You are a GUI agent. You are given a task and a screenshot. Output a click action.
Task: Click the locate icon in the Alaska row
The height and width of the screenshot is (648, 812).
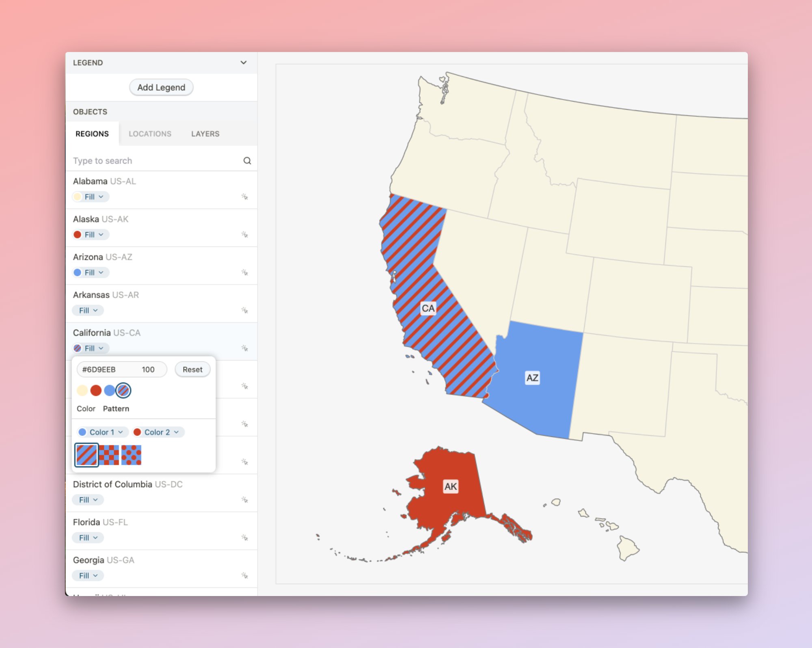[x=244, y=234]
